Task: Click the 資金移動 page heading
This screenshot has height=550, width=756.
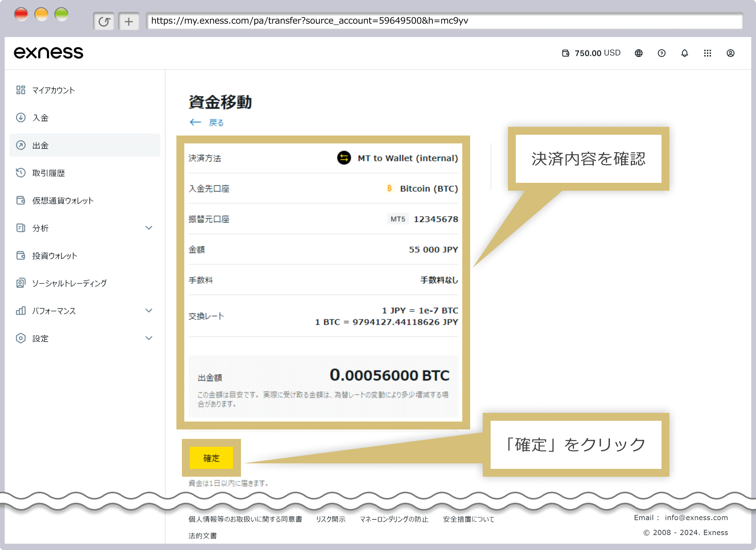Action: pos(220,102)
